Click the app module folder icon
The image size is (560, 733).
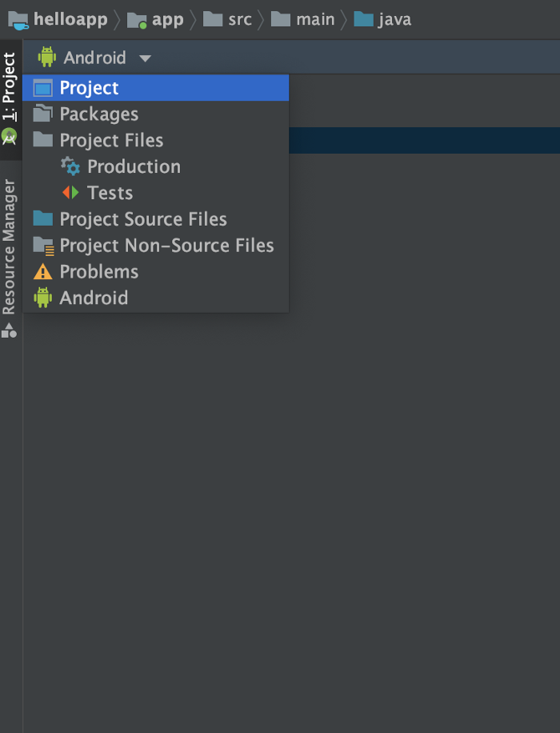click(137, 20)
